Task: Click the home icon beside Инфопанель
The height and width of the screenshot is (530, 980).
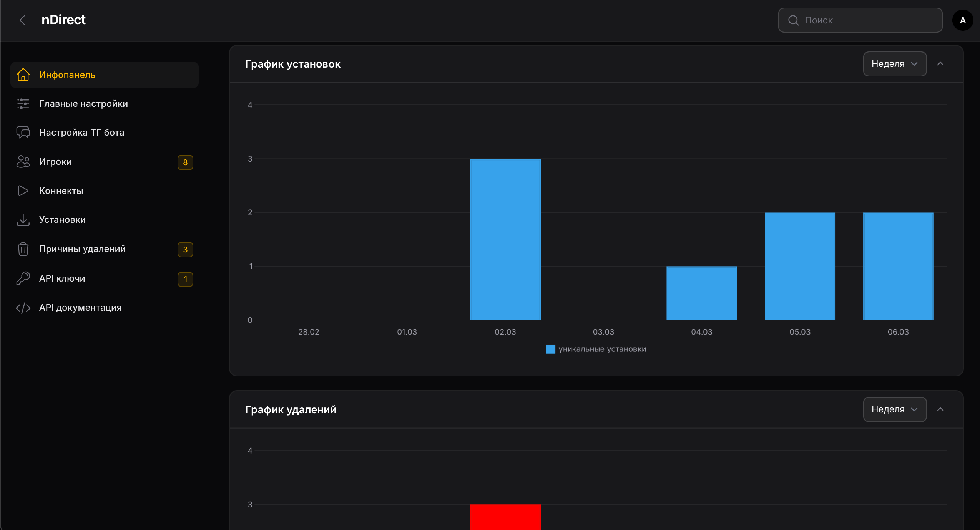Action: (23, 75)
